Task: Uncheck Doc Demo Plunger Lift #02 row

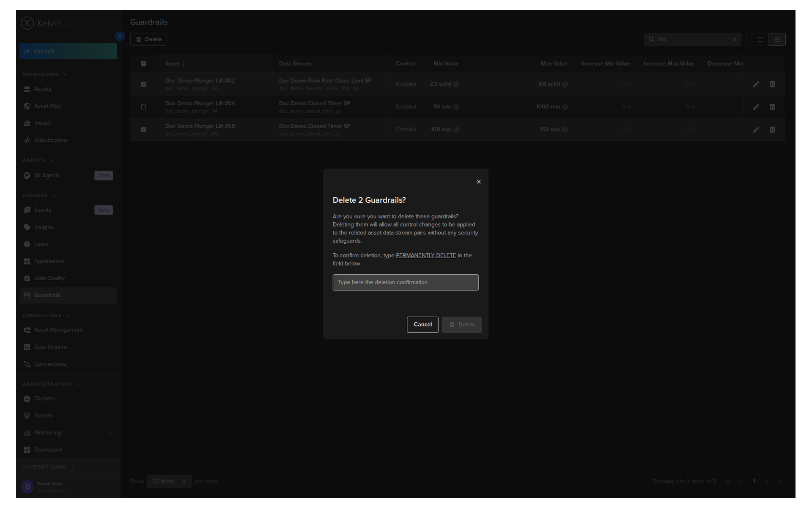Action: [143, 84]
